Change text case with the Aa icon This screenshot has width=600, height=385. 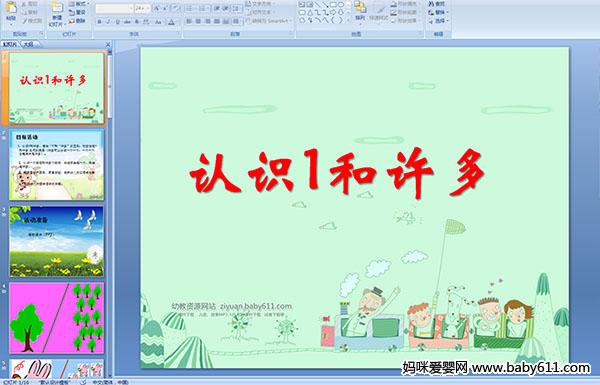point(158,22)
